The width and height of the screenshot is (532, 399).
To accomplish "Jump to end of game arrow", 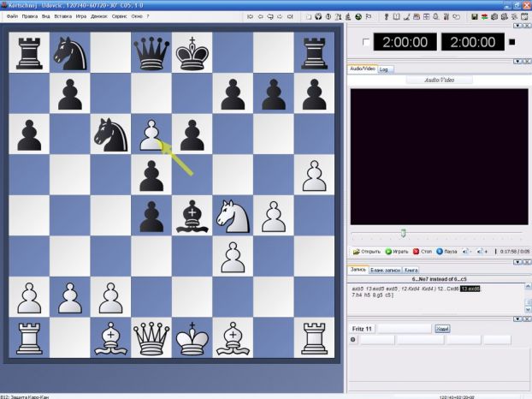I will [290, 16].
